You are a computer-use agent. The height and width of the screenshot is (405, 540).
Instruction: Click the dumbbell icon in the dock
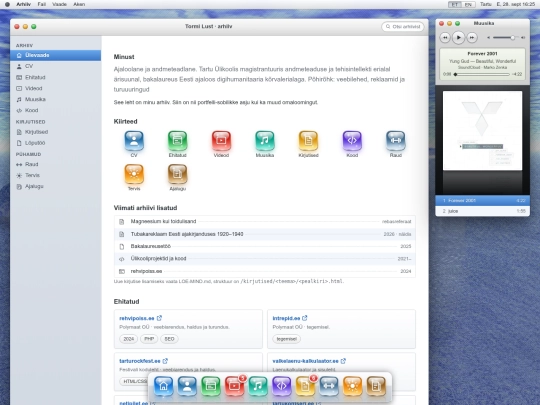(x=329, y=386)
